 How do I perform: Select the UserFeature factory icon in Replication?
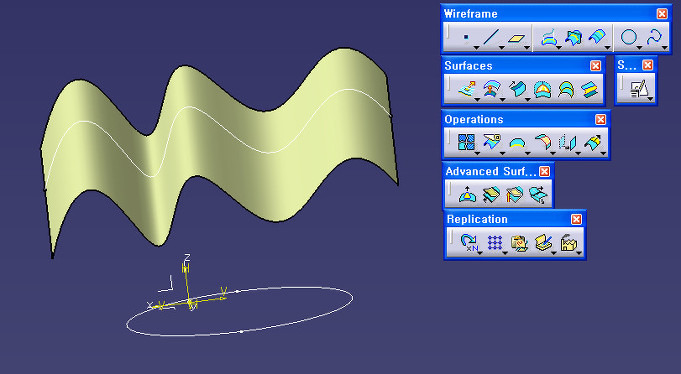569,242
